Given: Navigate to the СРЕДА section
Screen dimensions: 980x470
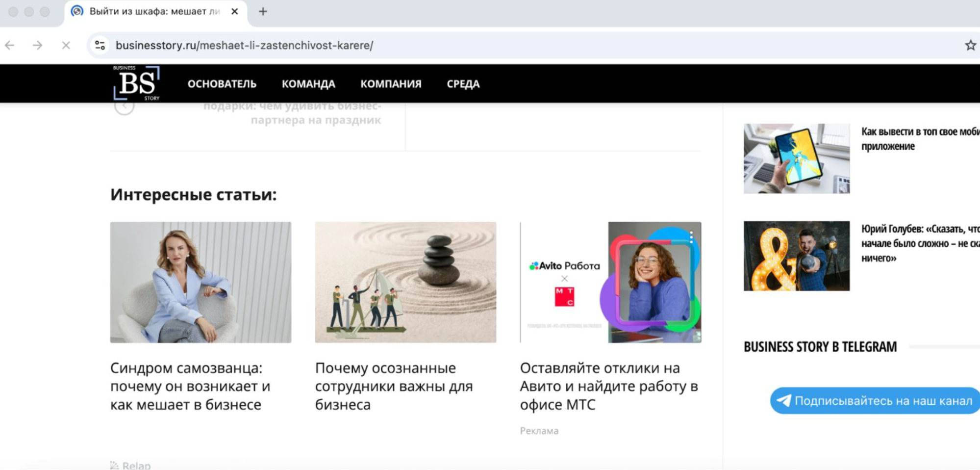Looking at the screenshot, I should 463,84.
